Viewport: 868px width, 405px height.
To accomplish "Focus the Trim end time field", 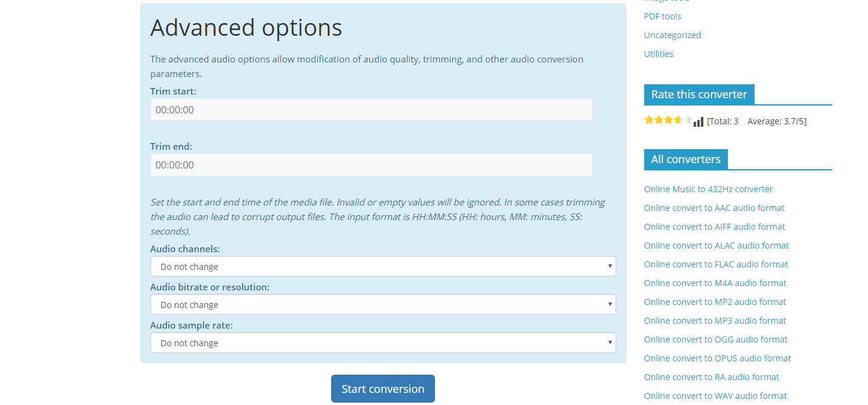I will pos(371,165).
